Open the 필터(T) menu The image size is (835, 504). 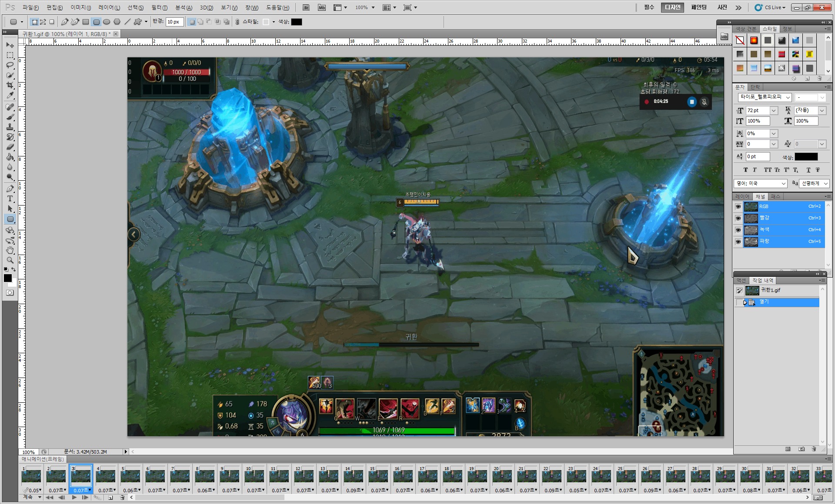pyautogui.click(x=159, y=7)
